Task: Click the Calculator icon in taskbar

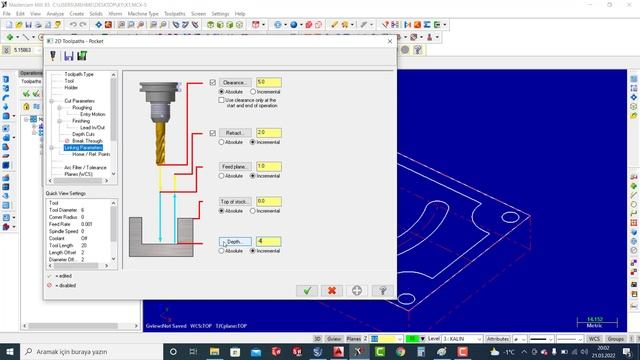Action: (421, 351)
